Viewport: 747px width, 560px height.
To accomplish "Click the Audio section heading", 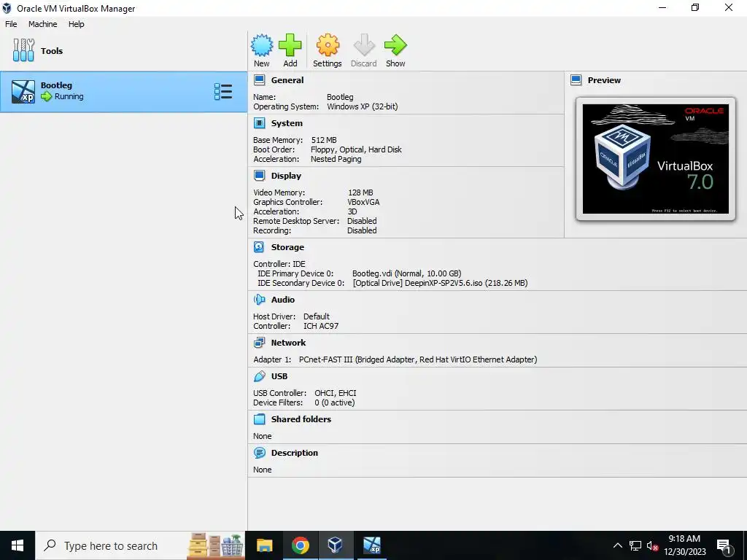I will tap(283, 300).
